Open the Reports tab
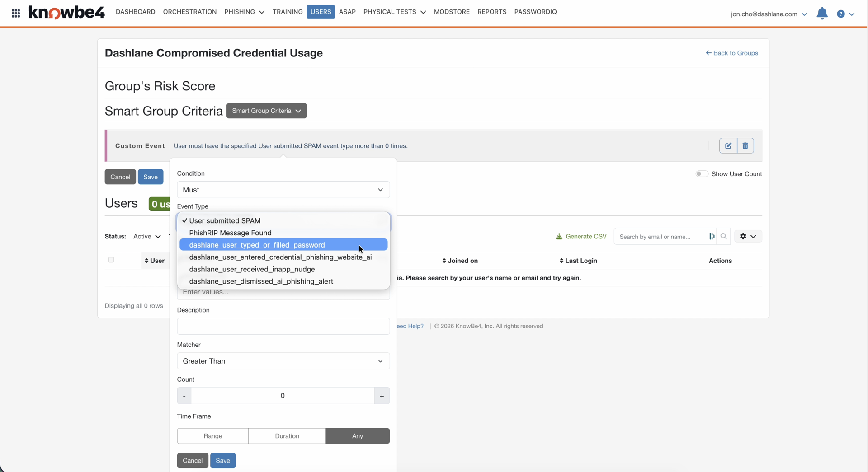Viewport: 868px width, 472px height. (x=492, y=12)
